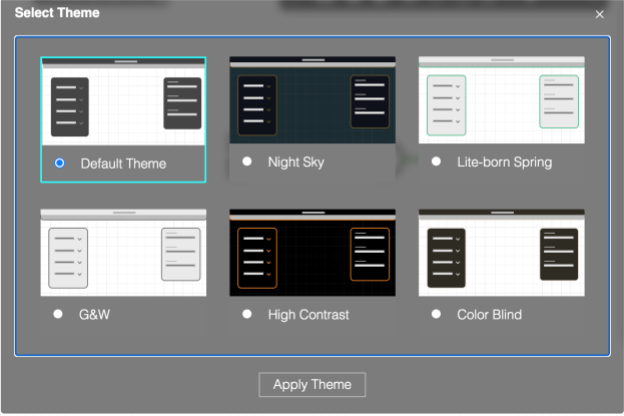Click the "Lite-born Spring" text label
The image size is (624, 416).
click(504, 162)
